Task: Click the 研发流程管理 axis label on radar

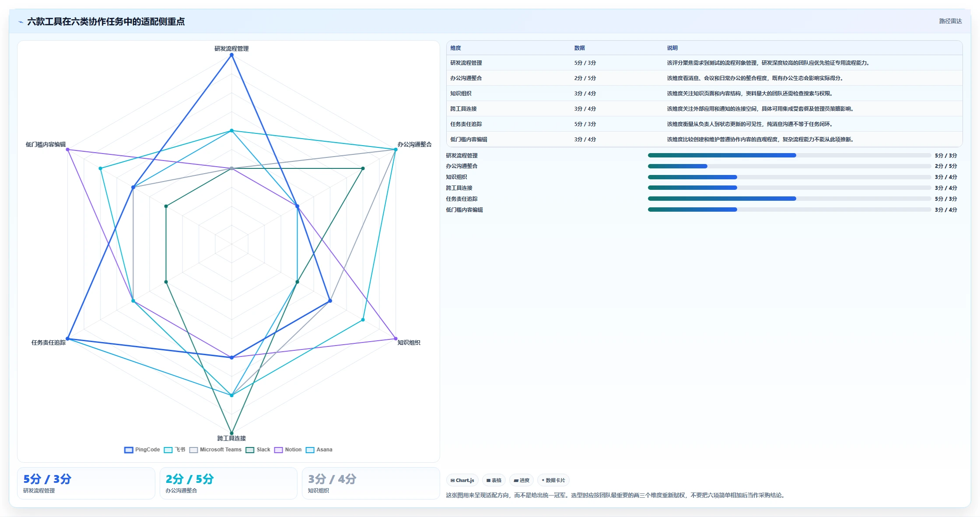Action: coord(231,49)
